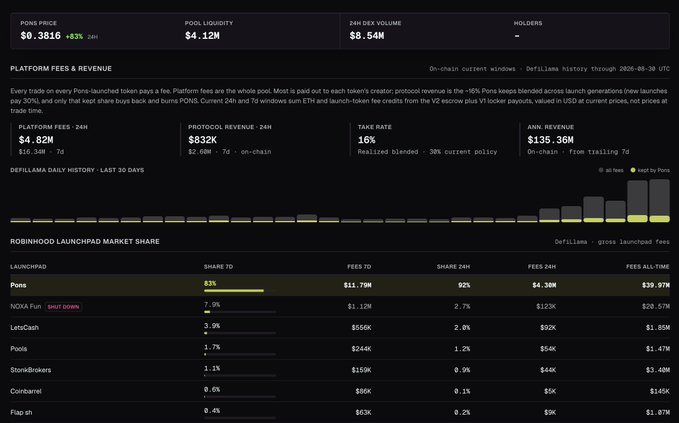
Task: Click NOXA Fun fees 7D $1.12M
Action: click(x=359, y=307)
